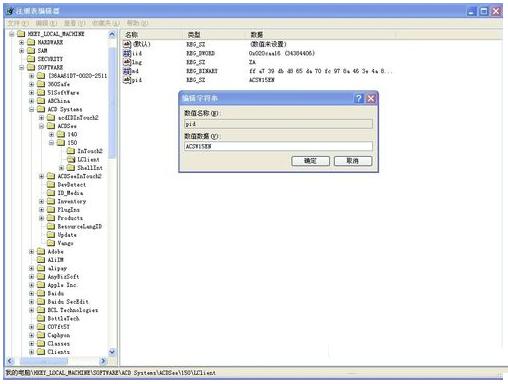
Task: Open the File menu
Action: pyautogui.click(x=18, y=23)
